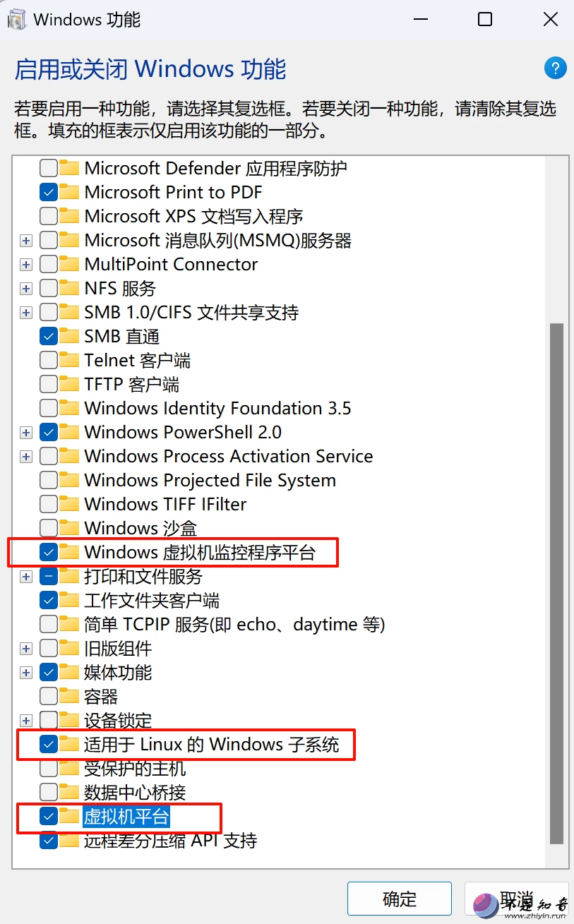574x924 pixels.
Task: Click folder icon beside 数据中心桥接
Action: pos(69,792)
